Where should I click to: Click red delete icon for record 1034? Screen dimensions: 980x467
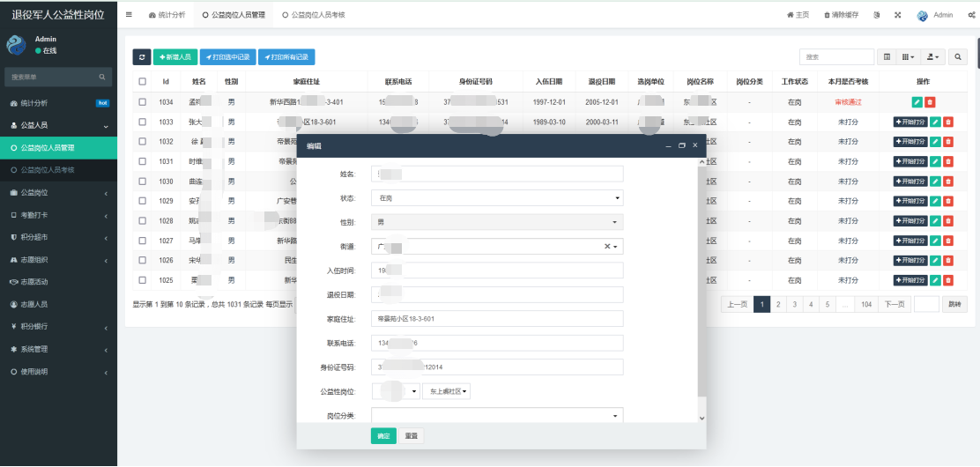930,102
